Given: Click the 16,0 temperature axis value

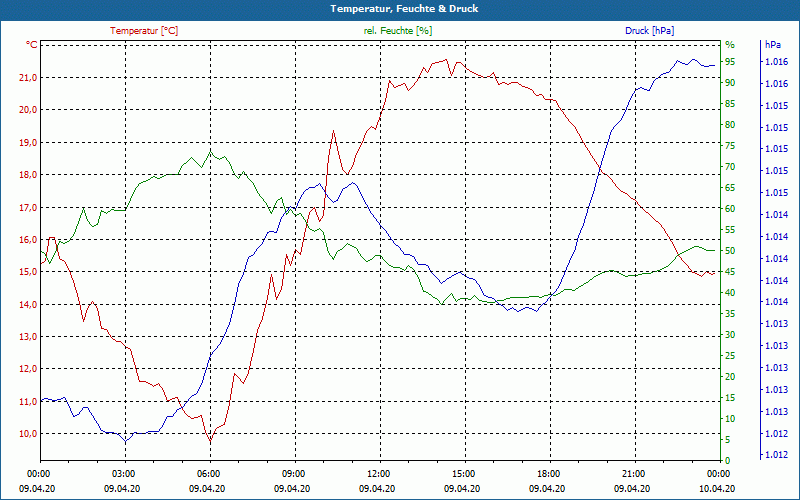Looking at the screenshot, I should point(28,240).
